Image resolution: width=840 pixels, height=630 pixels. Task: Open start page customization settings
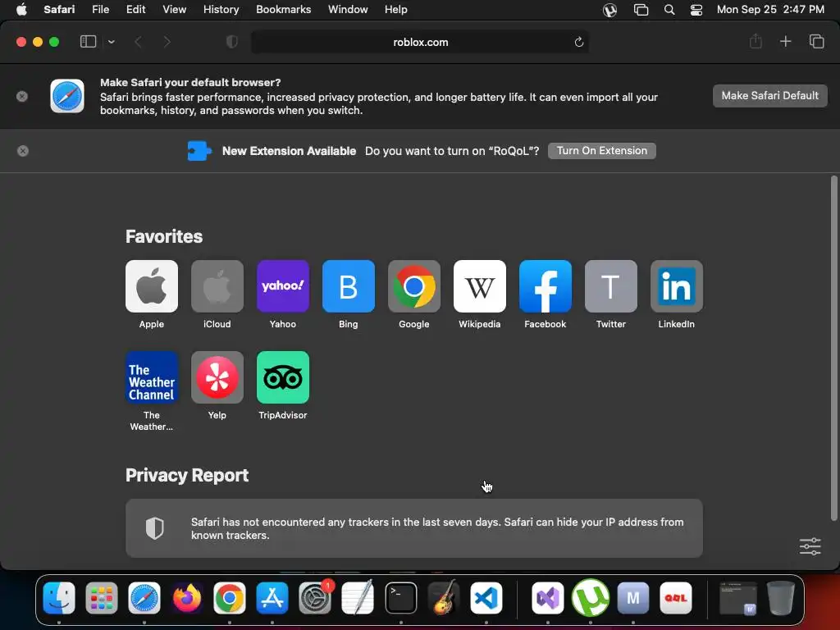click(x=810, y=546)
